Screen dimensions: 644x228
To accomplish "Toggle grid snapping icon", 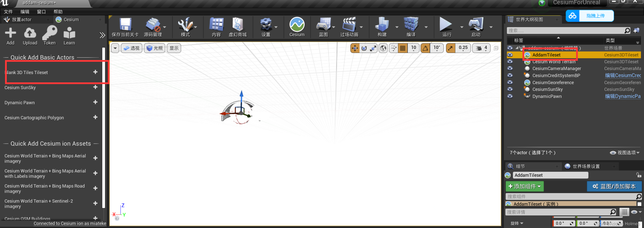I will tap(403, 48).
